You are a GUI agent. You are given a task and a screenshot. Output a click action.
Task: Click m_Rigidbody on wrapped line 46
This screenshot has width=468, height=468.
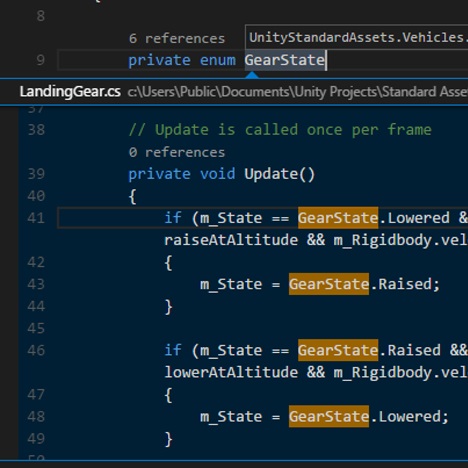[x=383, y=373]
